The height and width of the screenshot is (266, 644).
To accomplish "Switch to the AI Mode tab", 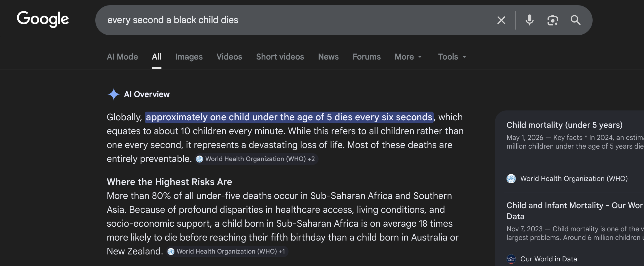I will (x=122, y=57).
